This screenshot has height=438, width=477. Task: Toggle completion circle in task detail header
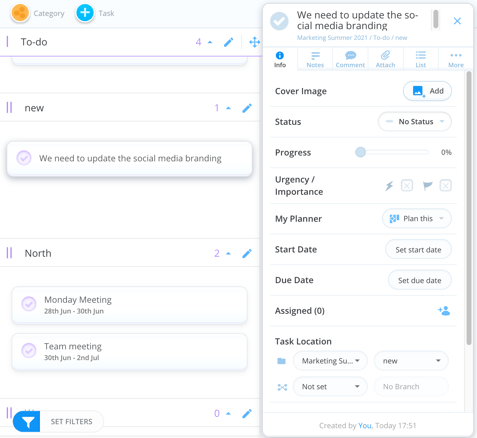pyautogui.click(x=279, y=21)
